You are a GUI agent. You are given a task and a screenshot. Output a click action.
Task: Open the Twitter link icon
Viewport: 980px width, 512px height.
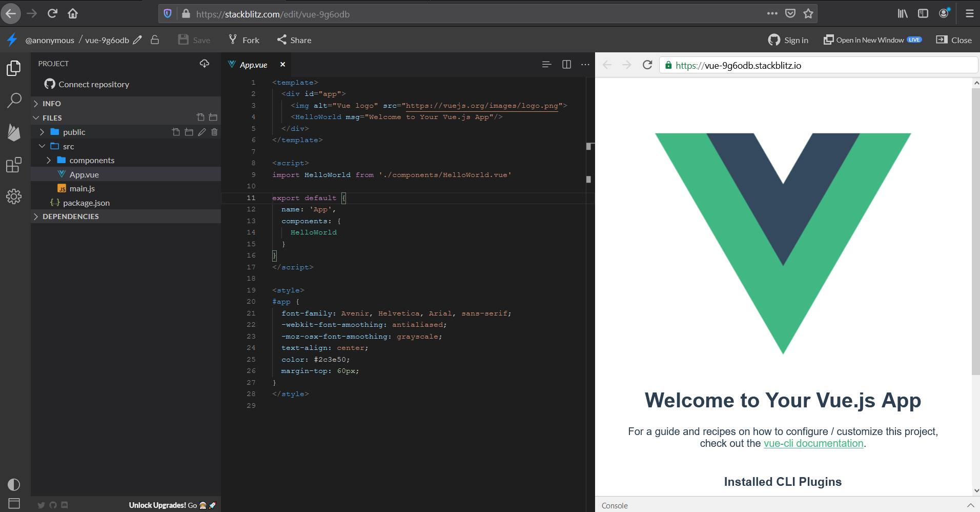(x=42, y=505)
